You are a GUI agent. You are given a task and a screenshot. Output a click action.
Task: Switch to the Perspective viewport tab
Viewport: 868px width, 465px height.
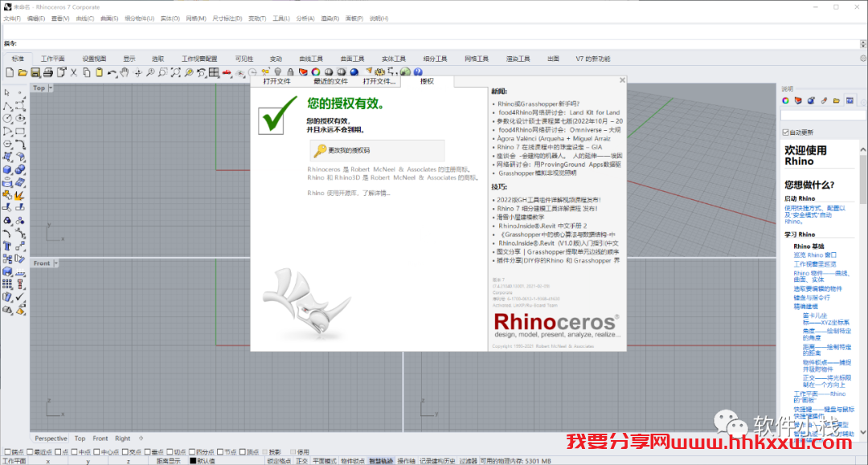(51, 438)
